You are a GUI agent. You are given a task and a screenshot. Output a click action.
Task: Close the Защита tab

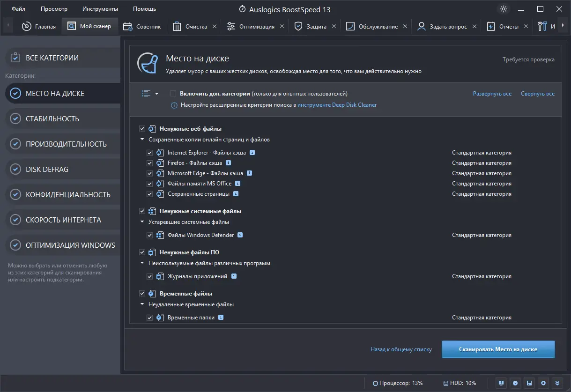334,27
